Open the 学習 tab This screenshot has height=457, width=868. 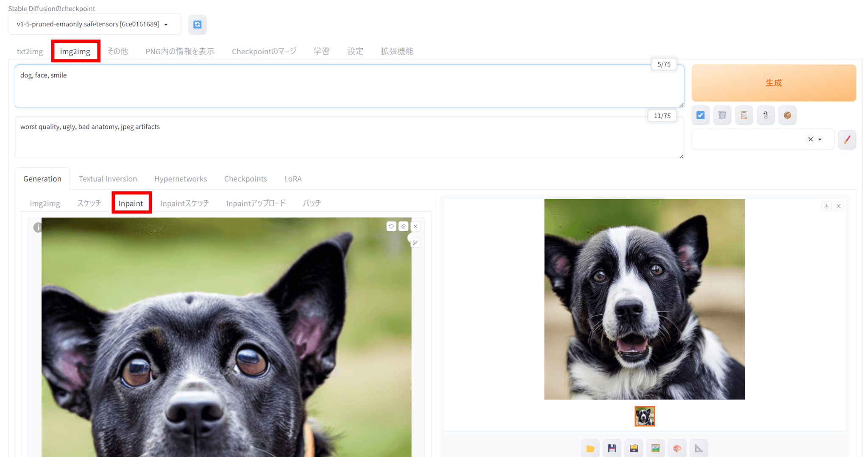322,51
